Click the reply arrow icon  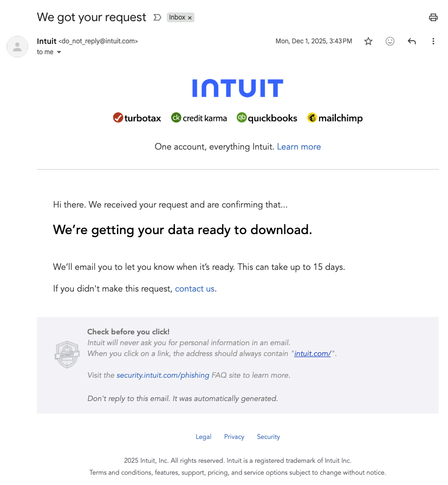[x=412, y=41]
